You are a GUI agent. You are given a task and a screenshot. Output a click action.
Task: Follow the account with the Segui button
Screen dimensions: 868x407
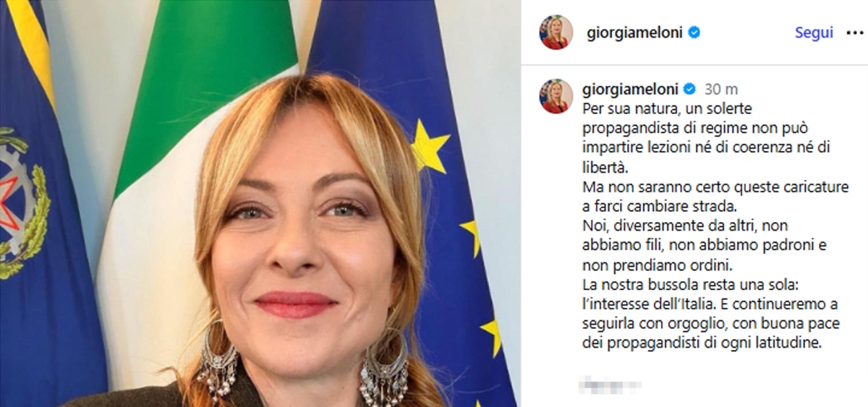[814, 33]
